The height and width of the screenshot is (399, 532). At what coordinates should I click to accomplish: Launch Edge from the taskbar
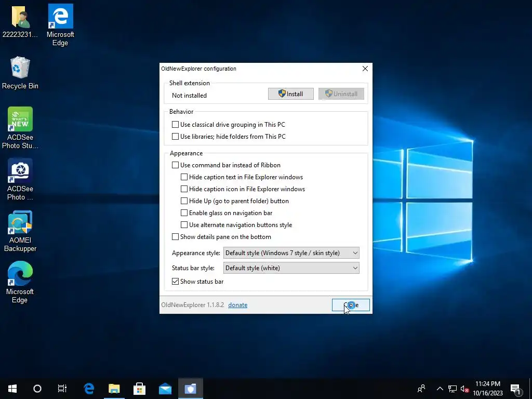pos(89,388)
